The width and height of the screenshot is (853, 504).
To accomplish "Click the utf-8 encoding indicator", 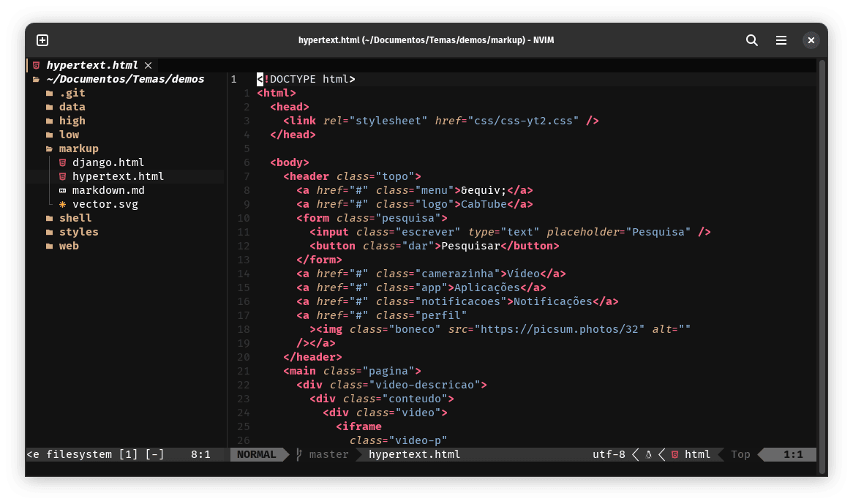I will (609, 454).
